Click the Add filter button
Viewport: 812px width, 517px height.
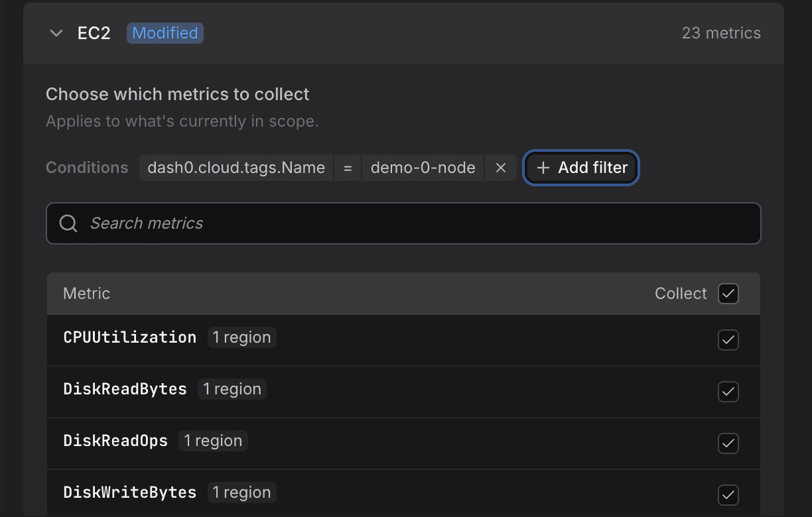[581, 168]
